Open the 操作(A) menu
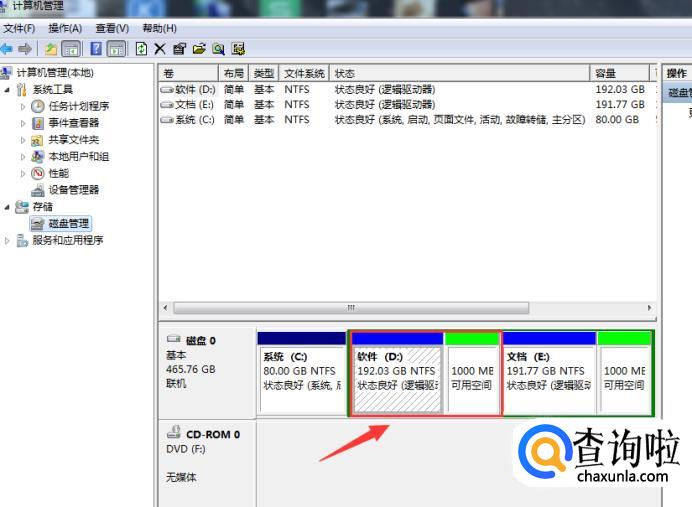 tap(65, 28)
